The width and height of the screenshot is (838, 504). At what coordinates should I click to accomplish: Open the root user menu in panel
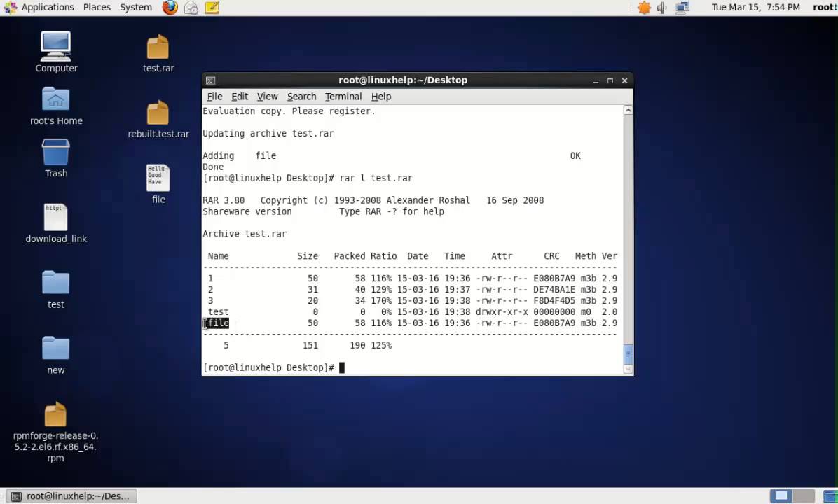825,8
